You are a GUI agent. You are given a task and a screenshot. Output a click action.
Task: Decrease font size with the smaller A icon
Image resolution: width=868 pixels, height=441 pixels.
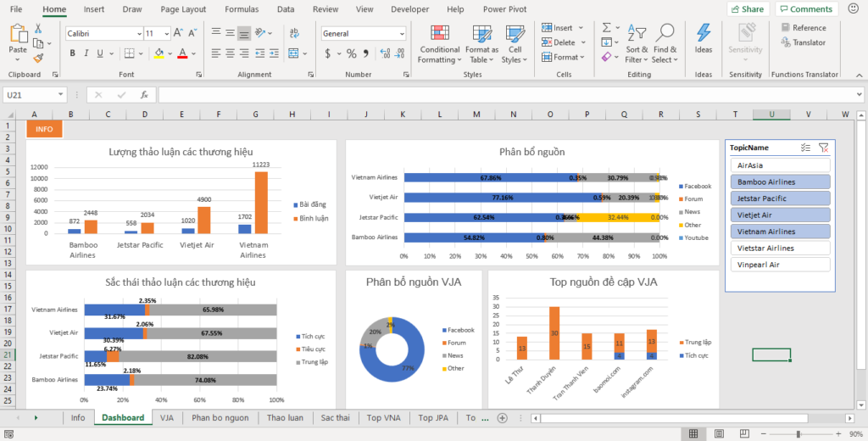[192, 33]
